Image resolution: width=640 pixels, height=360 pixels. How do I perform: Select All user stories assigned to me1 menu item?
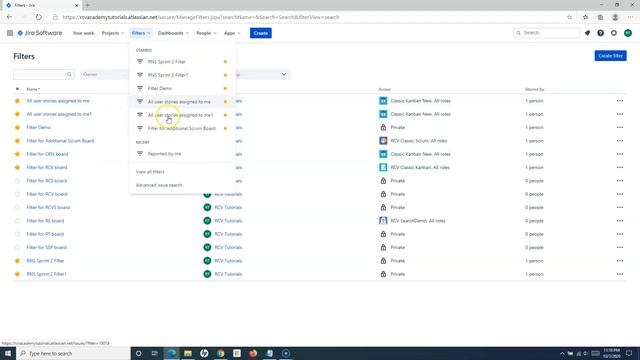tap(182, 115)
